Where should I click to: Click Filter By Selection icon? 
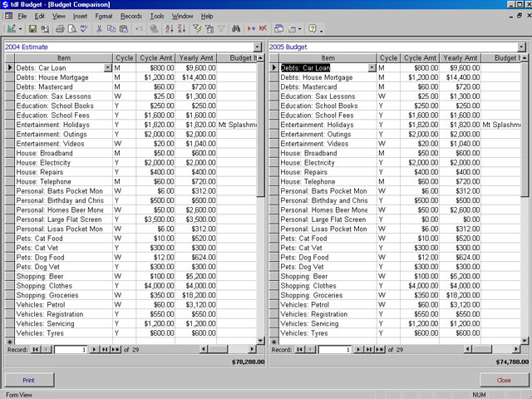click(197, 29)
